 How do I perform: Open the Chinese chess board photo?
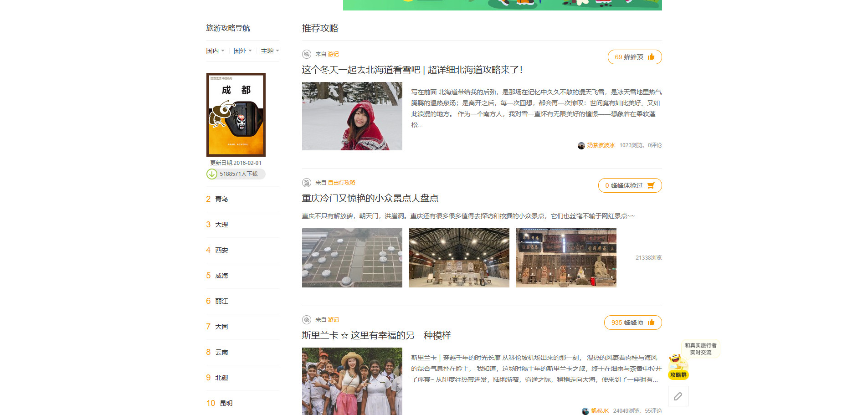click(x=352, y=258)
